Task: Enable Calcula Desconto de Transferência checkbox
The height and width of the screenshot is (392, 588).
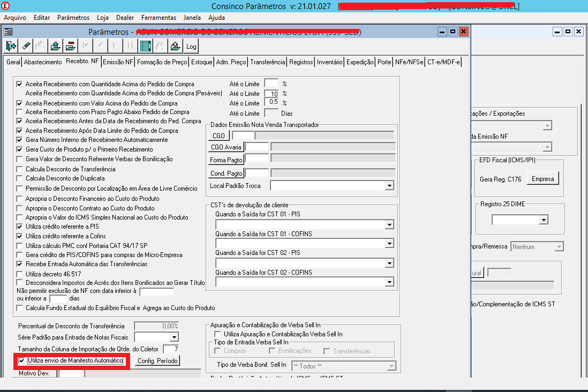Action: [19, 169]
